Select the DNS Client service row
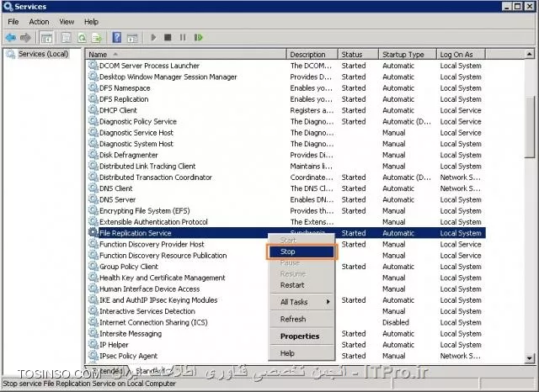Image resolution: width=539 pixels, height=392 pixels. pyautogui.click(x=286, y=188)
